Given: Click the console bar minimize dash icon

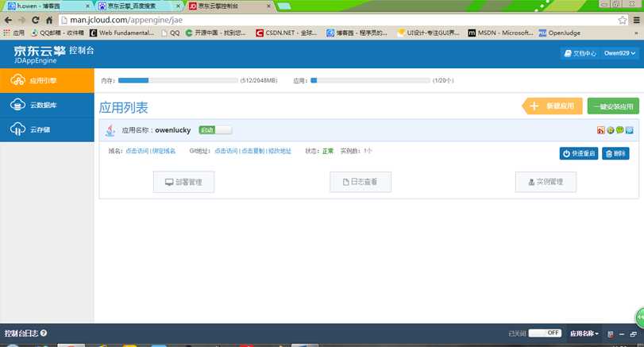Looking at the screenshot, I should (x=622, y=334).
